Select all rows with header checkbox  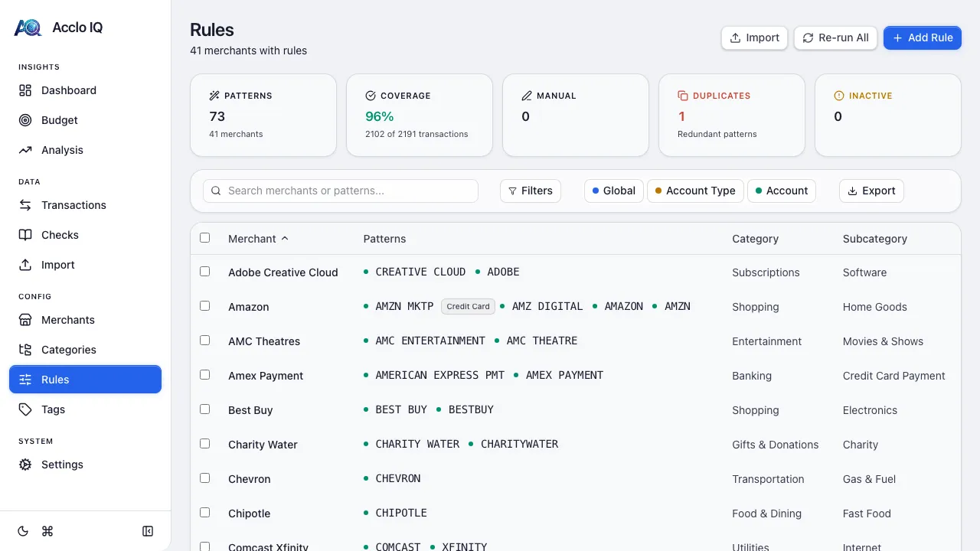[x=204, y=237]
